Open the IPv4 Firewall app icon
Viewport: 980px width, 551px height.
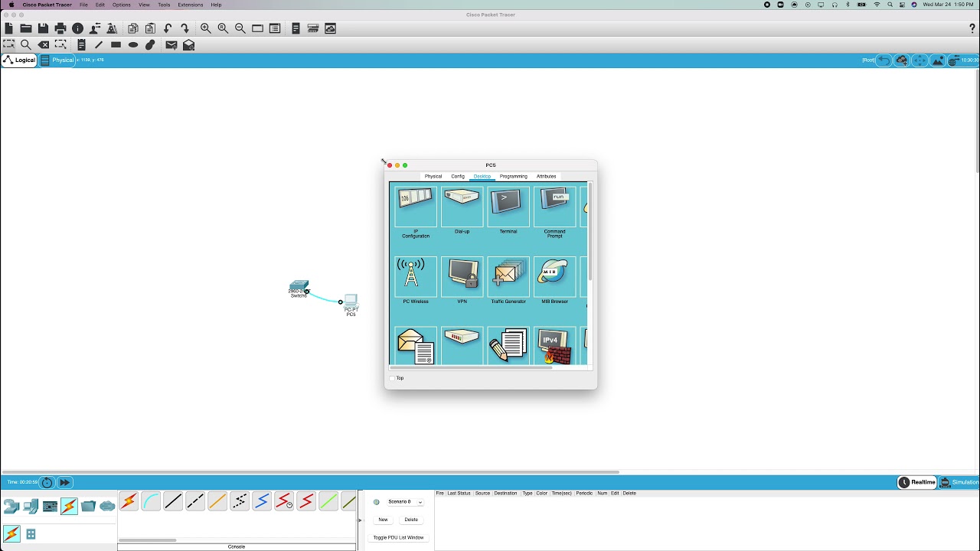click(554, 346)
